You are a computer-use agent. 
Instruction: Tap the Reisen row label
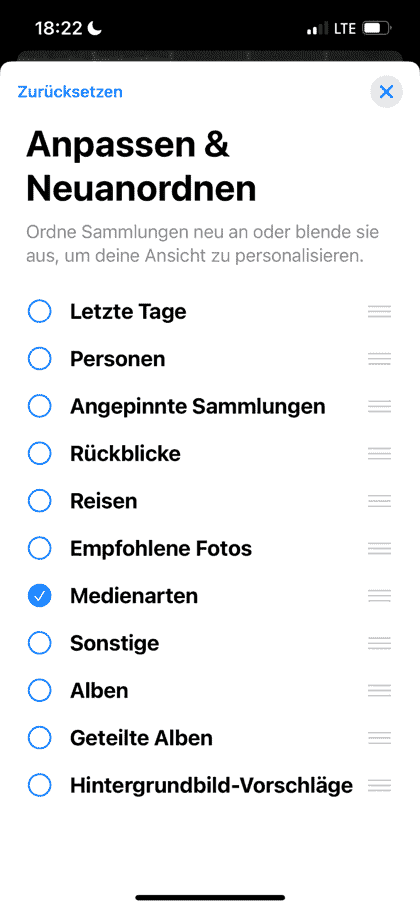tap(104, 501)
